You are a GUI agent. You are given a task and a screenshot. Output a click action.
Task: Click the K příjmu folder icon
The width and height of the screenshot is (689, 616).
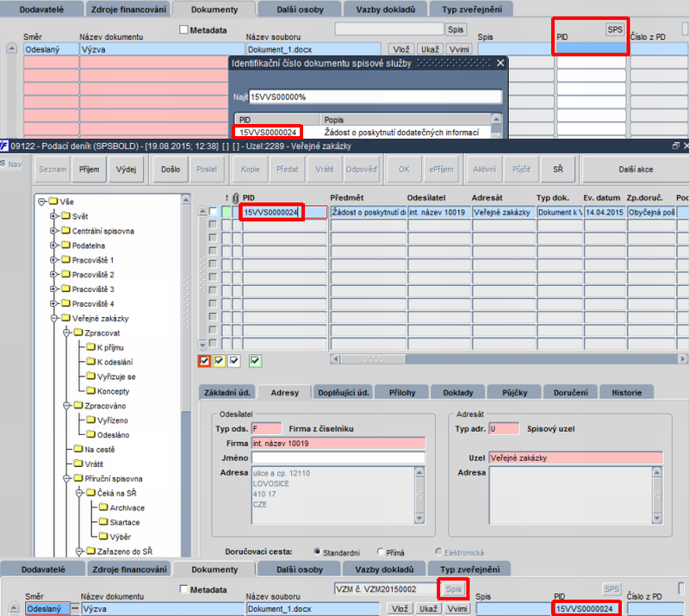[91, 347]
